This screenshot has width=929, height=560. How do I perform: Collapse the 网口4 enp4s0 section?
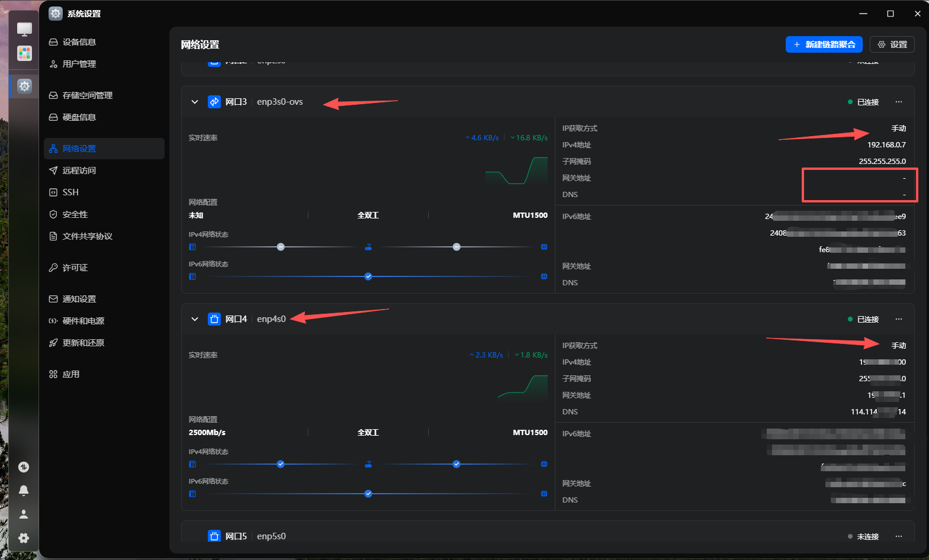pos(195,319)
